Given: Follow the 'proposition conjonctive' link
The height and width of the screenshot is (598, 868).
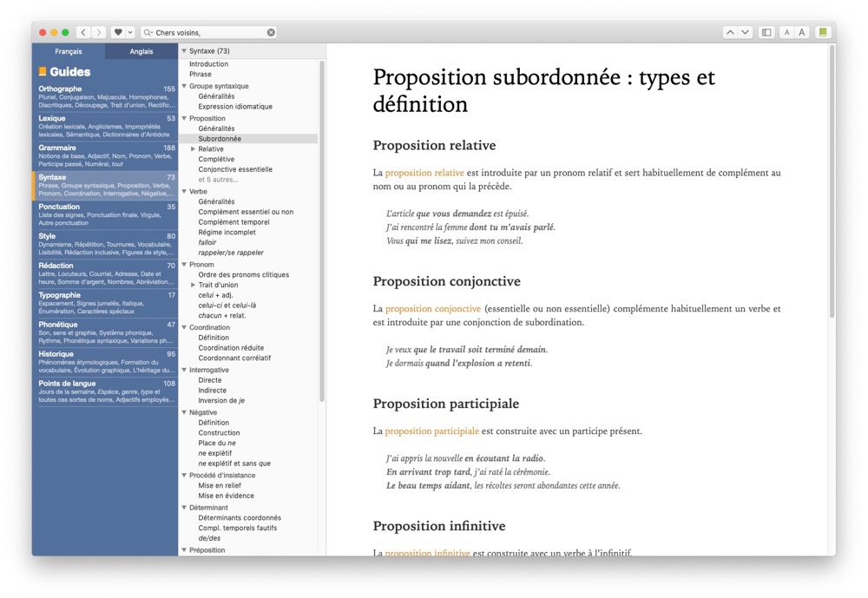Looking at the screenshot, I should pyautogui.click(x=433, y=308).
